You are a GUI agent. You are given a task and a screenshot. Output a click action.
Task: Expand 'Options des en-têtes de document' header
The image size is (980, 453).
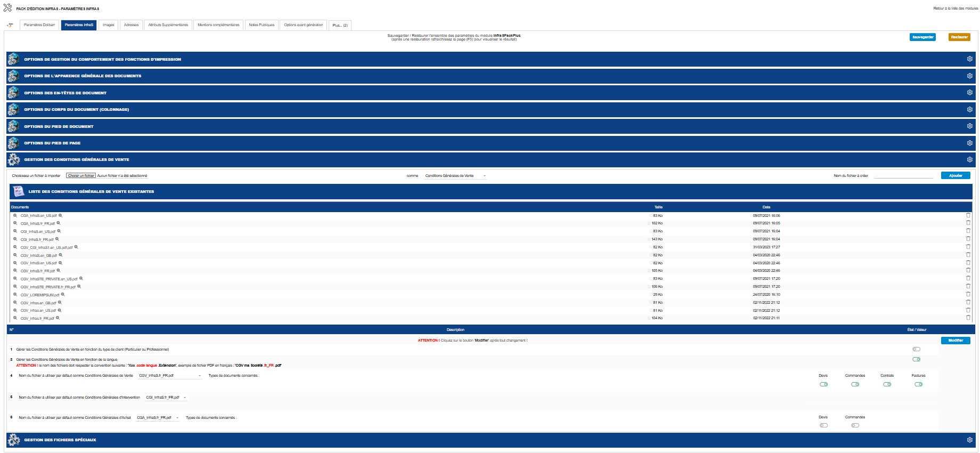tap(491, 93)
